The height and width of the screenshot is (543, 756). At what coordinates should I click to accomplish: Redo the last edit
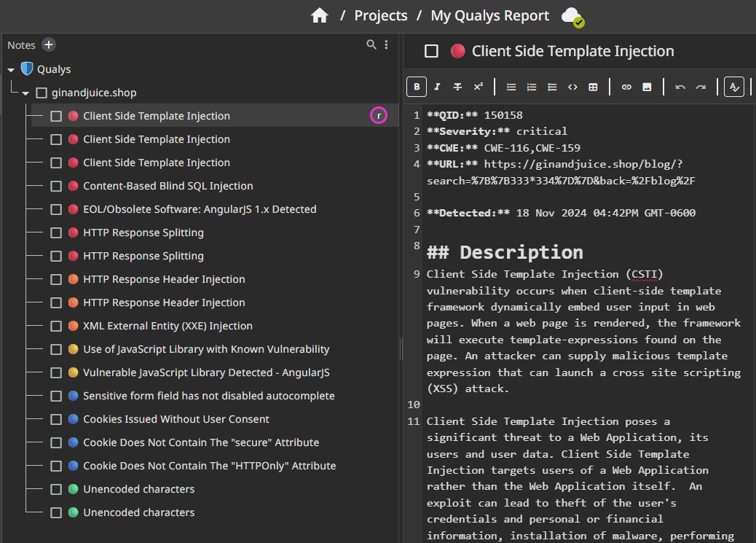[701, 87]
